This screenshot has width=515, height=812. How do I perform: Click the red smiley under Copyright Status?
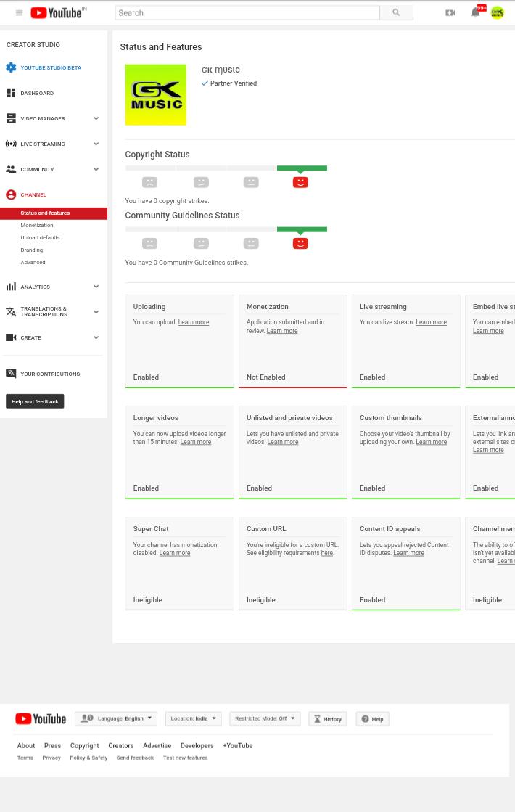[300, 182]
